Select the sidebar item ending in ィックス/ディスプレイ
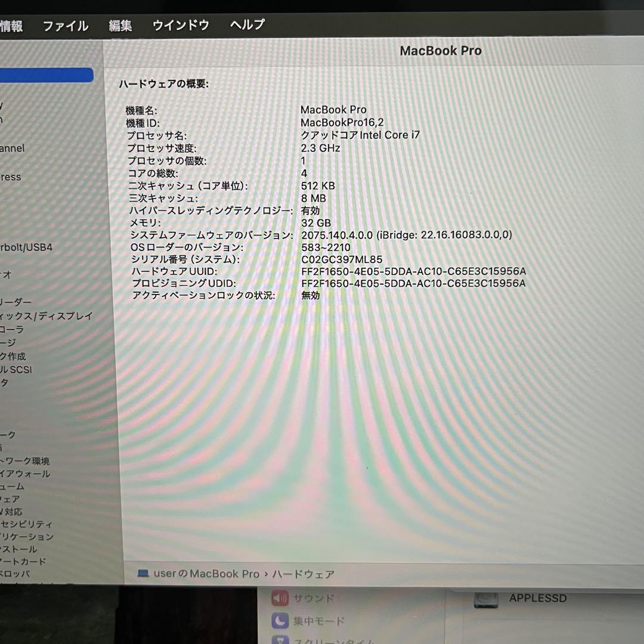This screenshot has width=644, height=644. pos(47,316)
